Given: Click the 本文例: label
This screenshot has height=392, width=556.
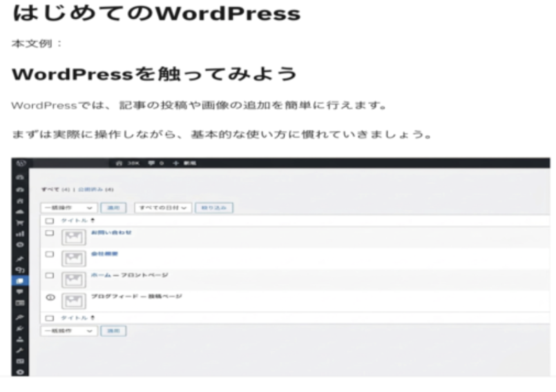Looking at the screenshot, I should (37, 43).
